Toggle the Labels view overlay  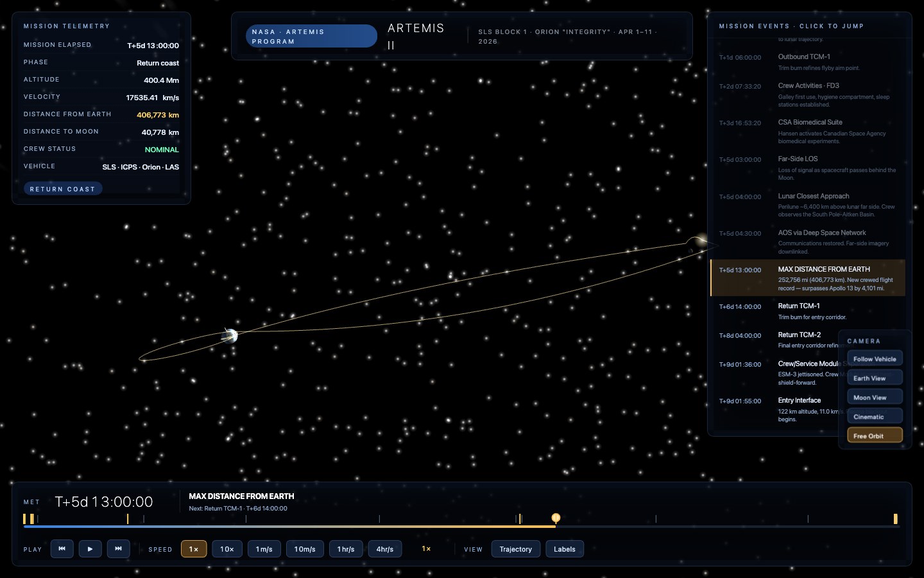point(565,549)
